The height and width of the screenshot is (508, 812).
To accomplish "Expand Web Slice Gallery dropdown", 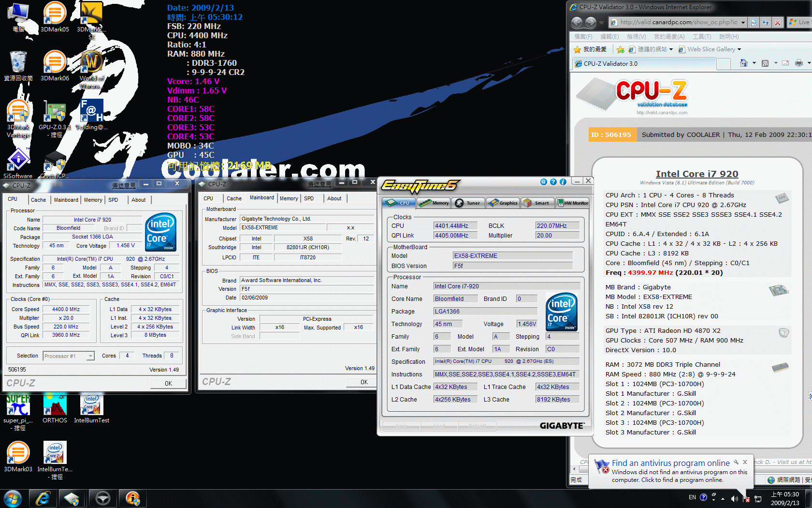I will [x=739, y=49].
